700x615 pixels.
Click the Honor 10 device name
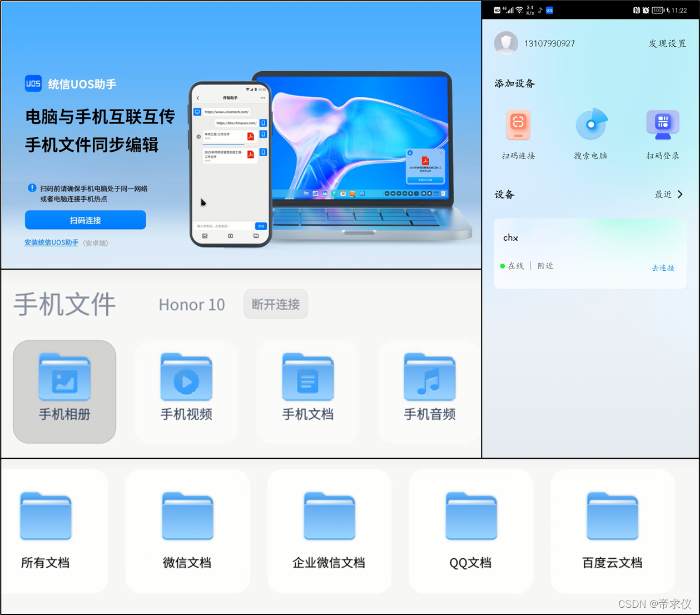tap(192, 305)
